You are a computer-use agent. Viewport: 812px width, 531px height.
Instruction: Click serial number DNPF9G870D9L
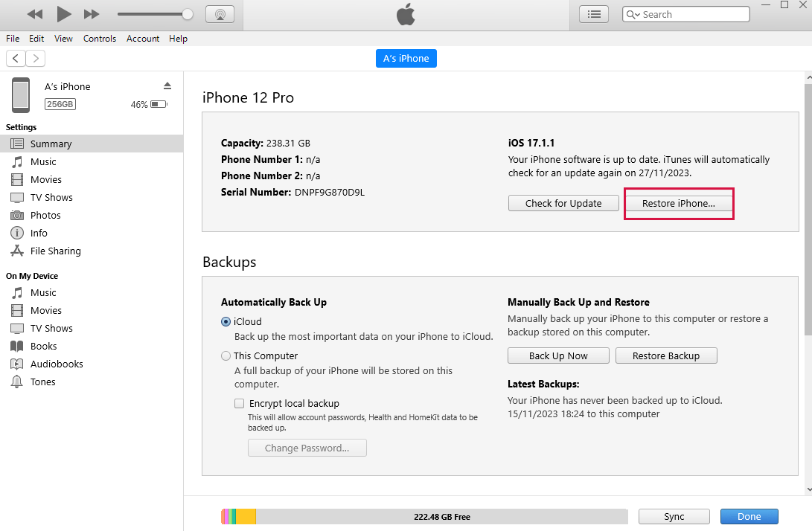click(x=330, y=193)
